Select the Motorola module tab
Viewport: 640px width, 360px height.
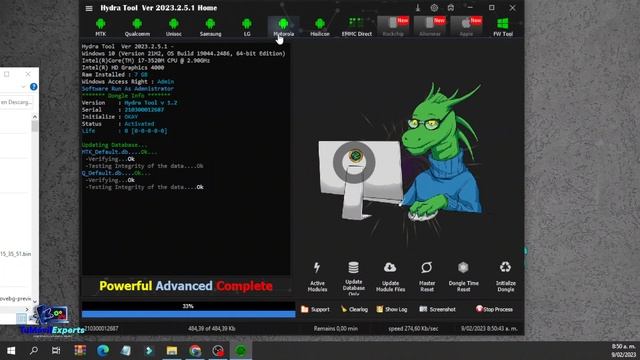tap(283, 27)
